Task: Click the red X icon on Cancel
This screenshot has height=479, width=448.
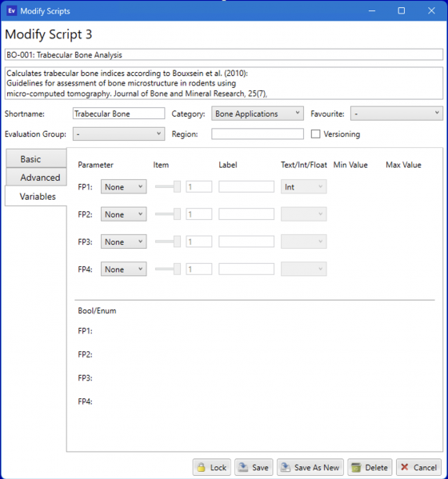Action: (405, 467)
